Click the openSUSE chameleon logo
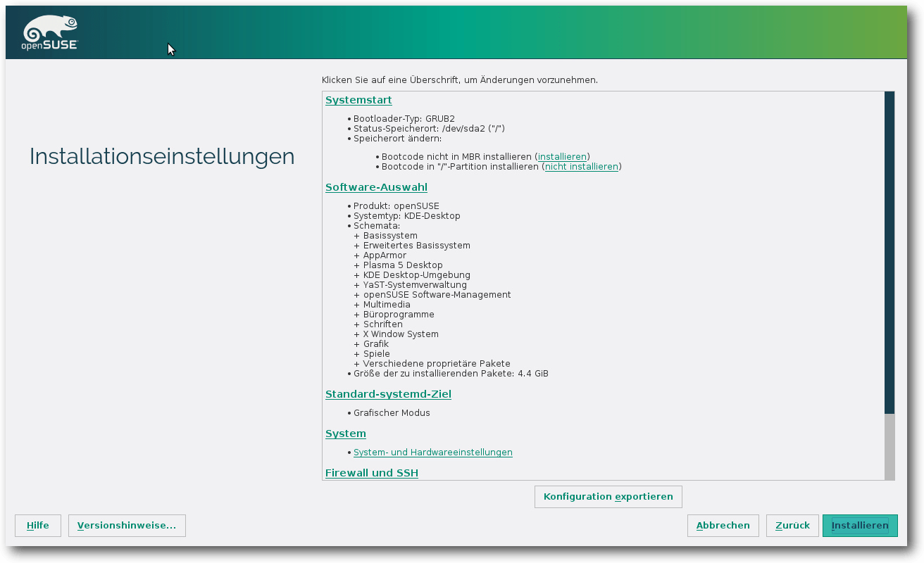 [x=50, y=32]
